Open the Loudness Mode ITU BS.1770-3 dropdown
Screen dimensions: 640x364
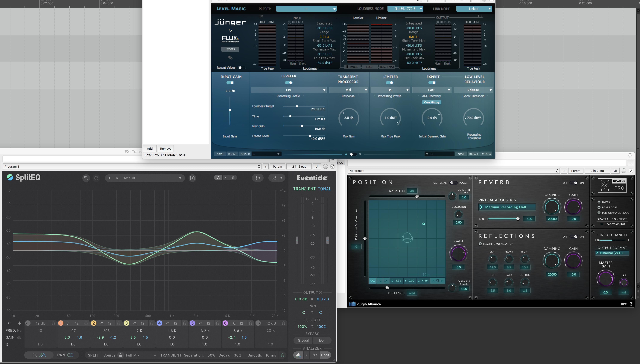point(405,9)
